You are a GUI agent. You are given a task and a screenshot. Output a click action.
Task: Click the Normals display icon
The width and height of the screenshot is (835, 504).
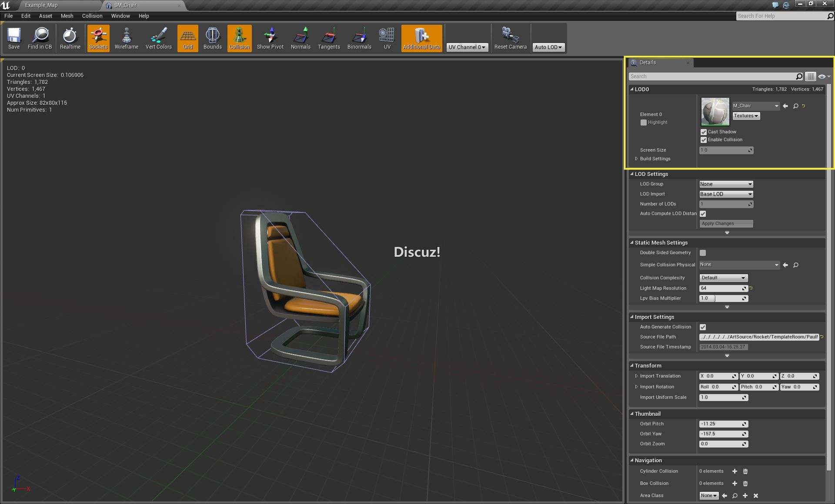[x=300, y=37]
